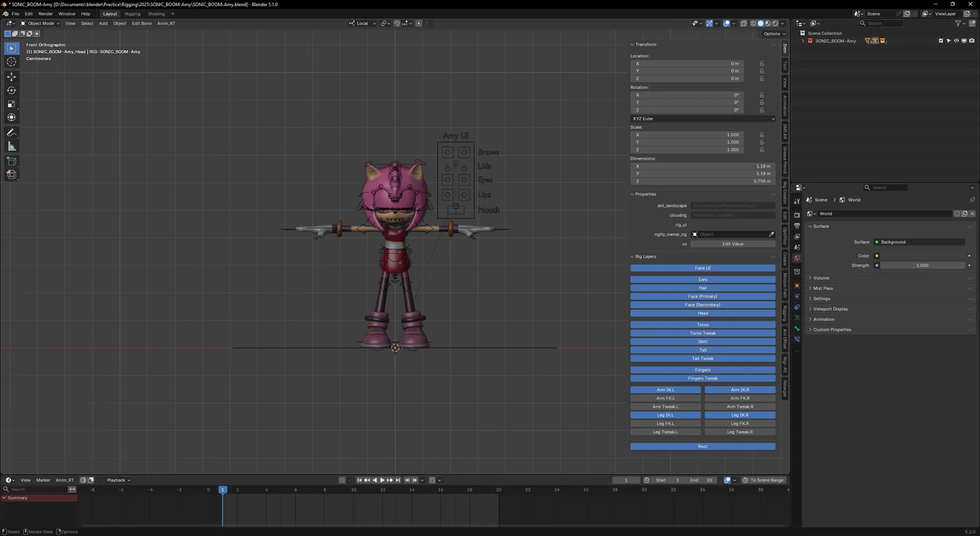Open the Tool properties tab
980x536 pixels.
coord(797,201)
